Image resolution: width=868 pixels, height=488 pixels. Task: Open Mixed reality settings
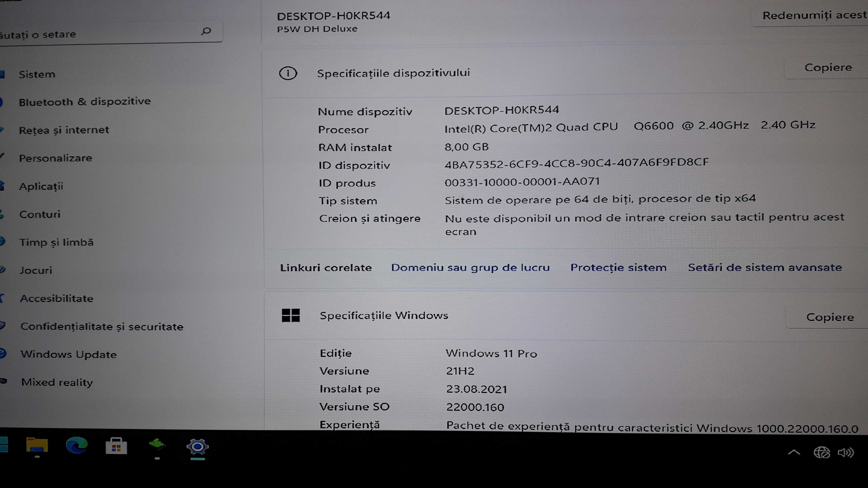point(57,382)
